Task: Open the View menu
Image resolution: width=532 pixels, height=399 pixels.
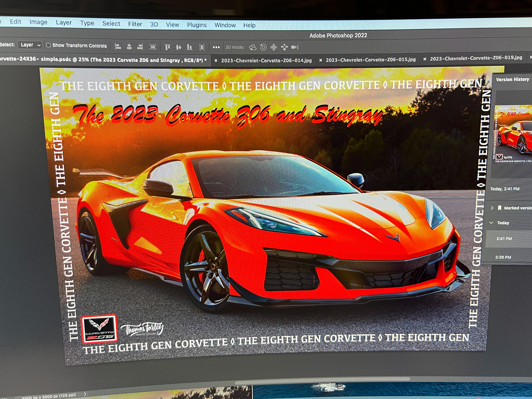Action: click(172, 25)
